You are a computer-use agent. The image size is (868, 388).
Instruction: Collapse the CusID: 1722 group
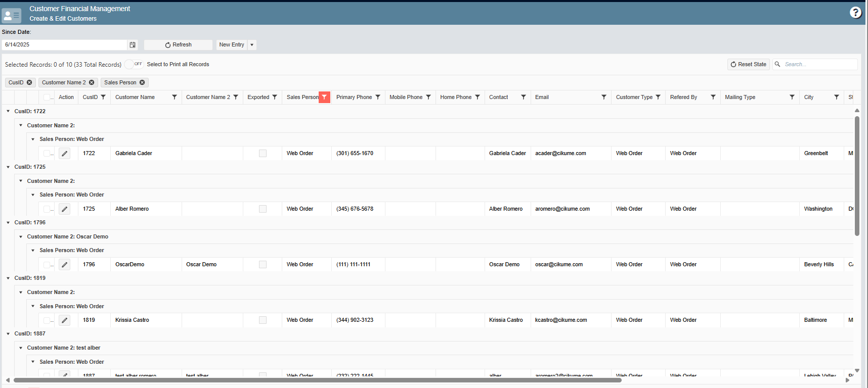pyautogui.click(x=8, y=112)
